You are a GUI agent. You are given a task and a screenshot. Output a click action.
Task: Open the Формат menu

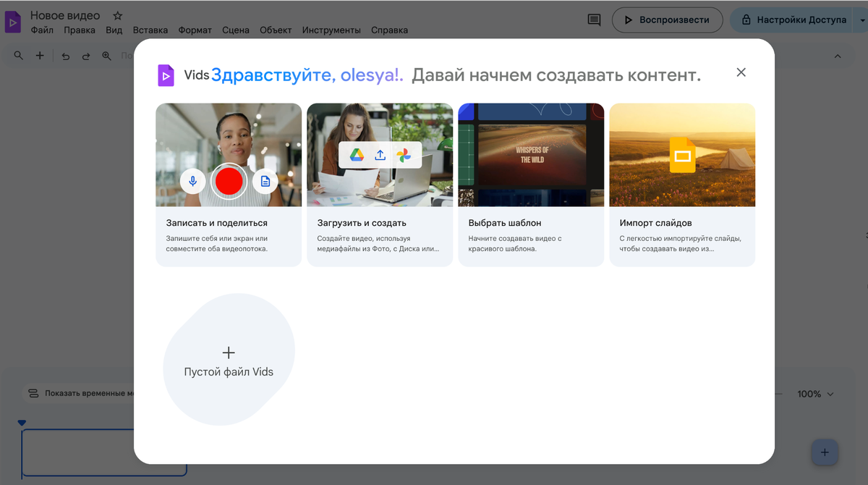[195, 30]
